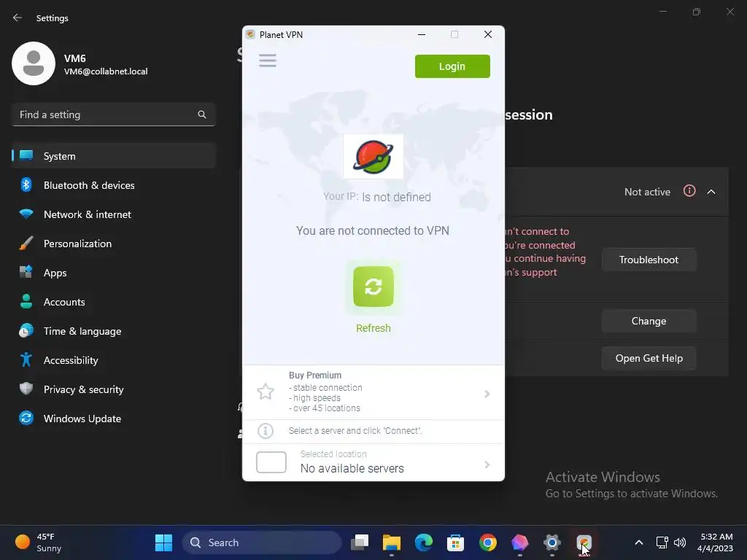Click the Planet VPN planet logo
Image resolution: width=747 pixels, height=560 pixels.
point(373,156)
